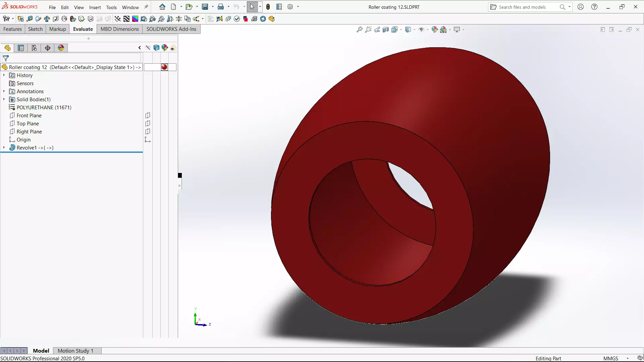This screenshot has width=644, height=362.
Task: Click Zoom to Fit in view toolbar
Action: click(x=360, y=29)
